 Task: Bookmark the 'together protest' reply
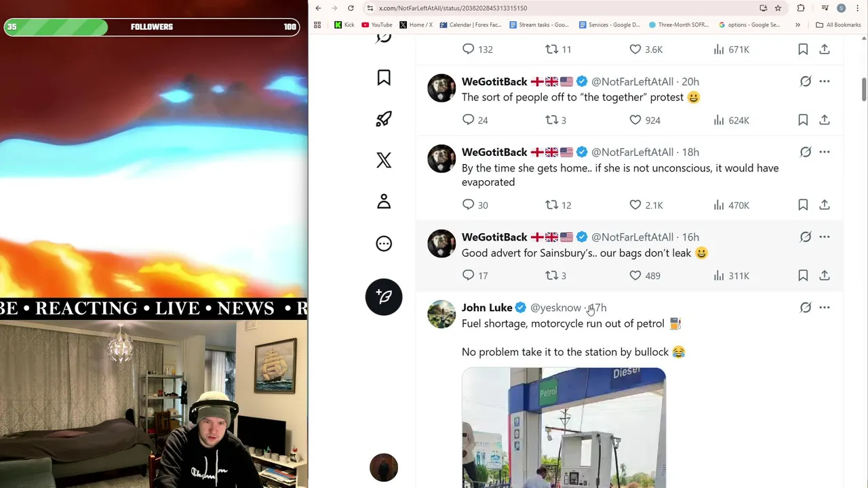click(x=803, y=120)
